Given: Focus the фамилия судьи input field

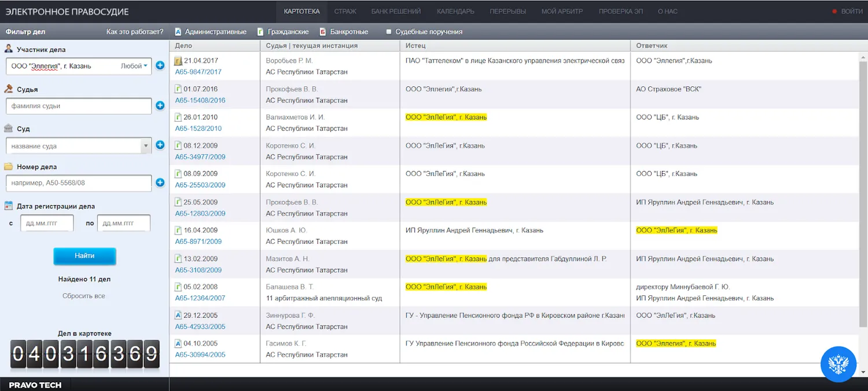Looking at the screenshot, I should (79, 106).
